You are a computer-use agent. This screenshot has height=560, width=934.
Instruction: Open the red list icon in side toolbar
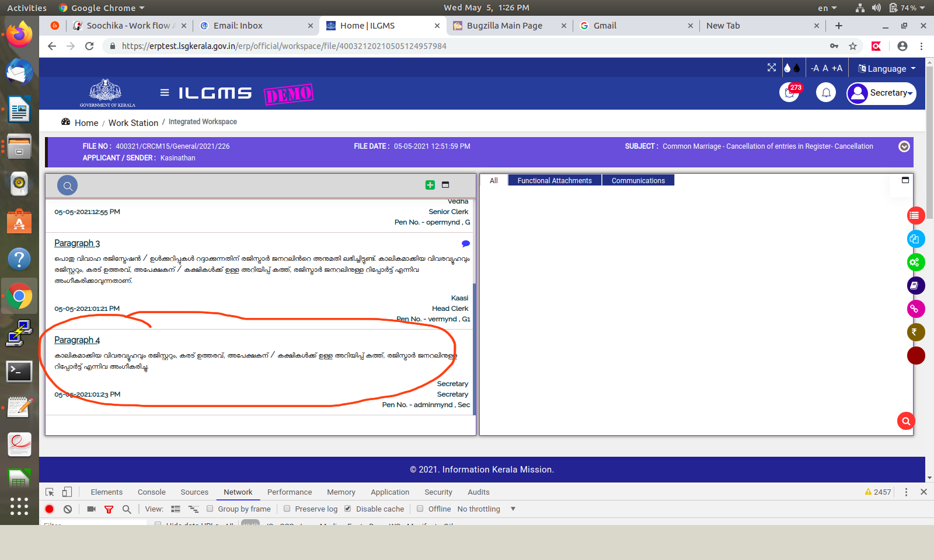915,216
